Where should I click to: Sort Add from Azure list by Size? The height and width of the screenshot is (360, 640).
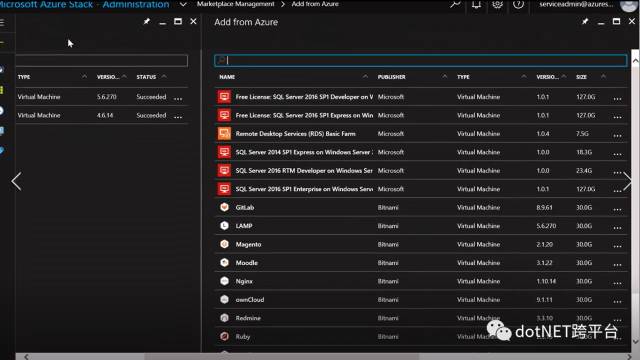[581, 77]
